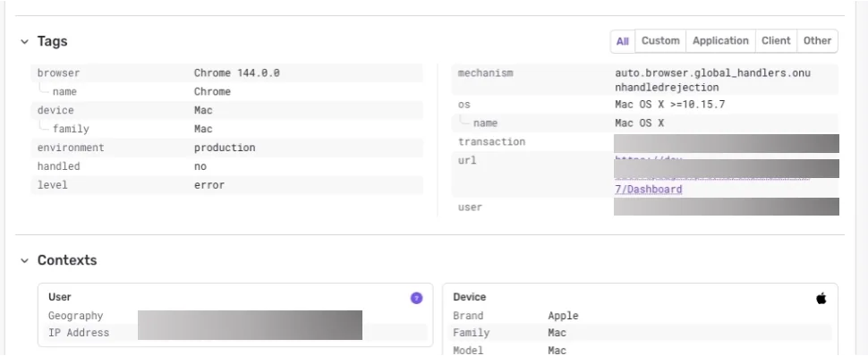Image resolution: width=868 pixels, height=356 pixels.
Task: Click the browser name Chrome value
Action: pyautogui.click(x=213, y=92)
